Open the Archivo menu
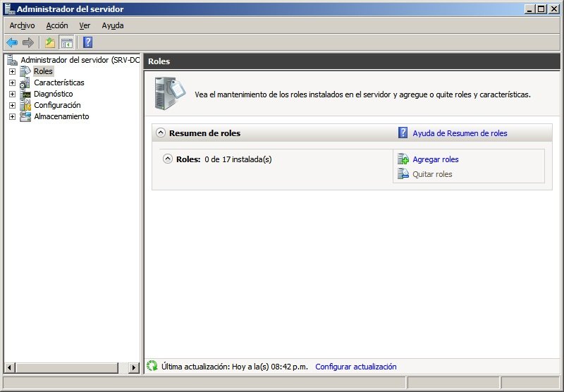The width and height of the screenshot is (564, 392). click(22, 25)
